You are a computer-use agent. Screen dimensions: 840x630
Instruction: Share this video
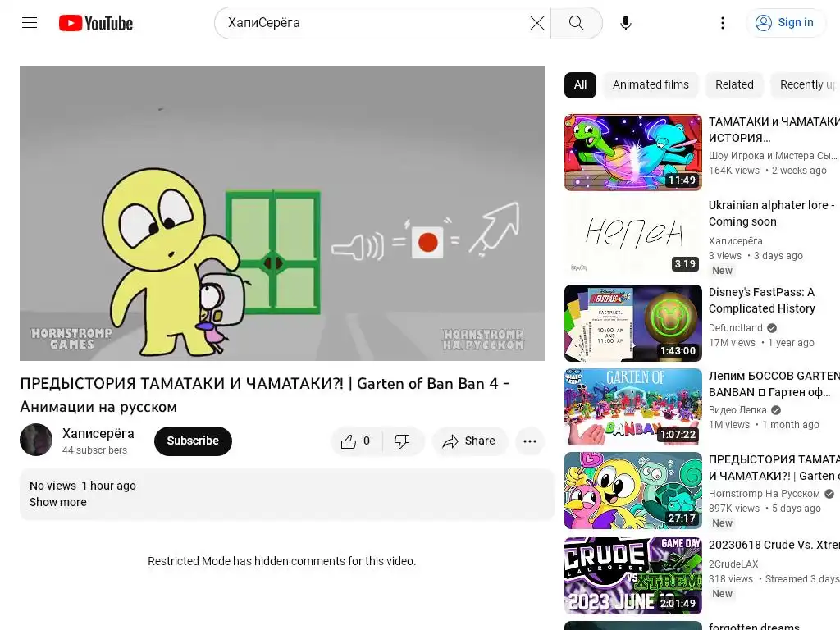point(469,441)
